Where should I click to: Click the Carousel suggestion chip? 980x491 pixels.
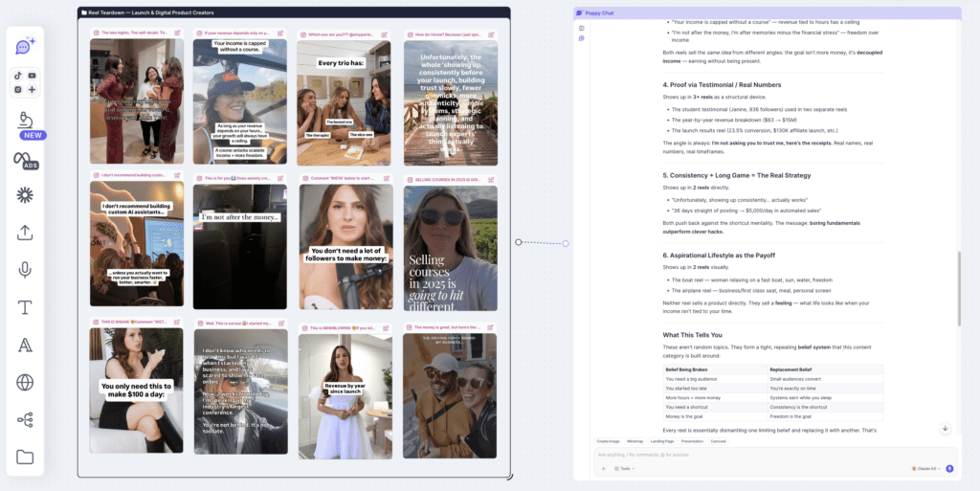pyautogui.click(x=719, y=441)
